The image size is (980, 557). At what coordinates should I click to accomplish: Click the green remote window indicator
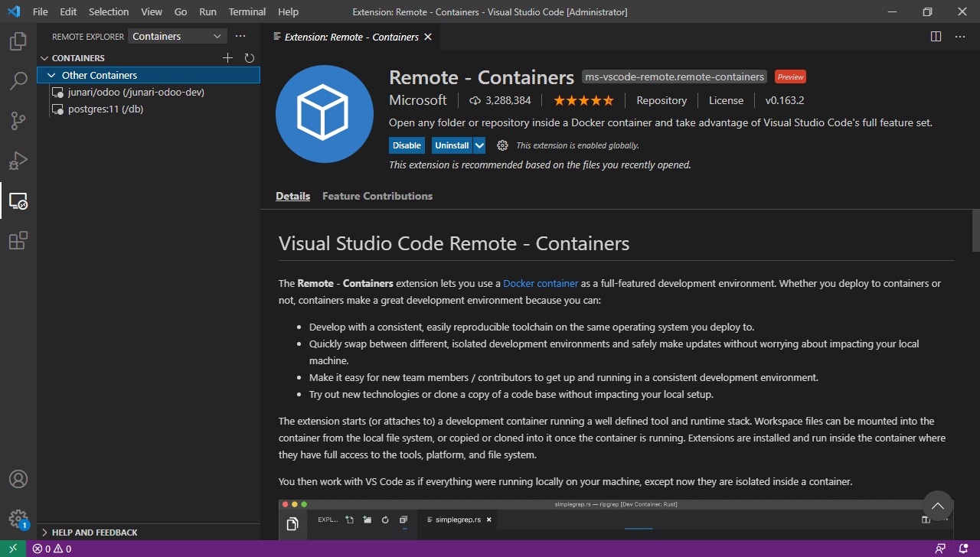[x=13, y=549]
